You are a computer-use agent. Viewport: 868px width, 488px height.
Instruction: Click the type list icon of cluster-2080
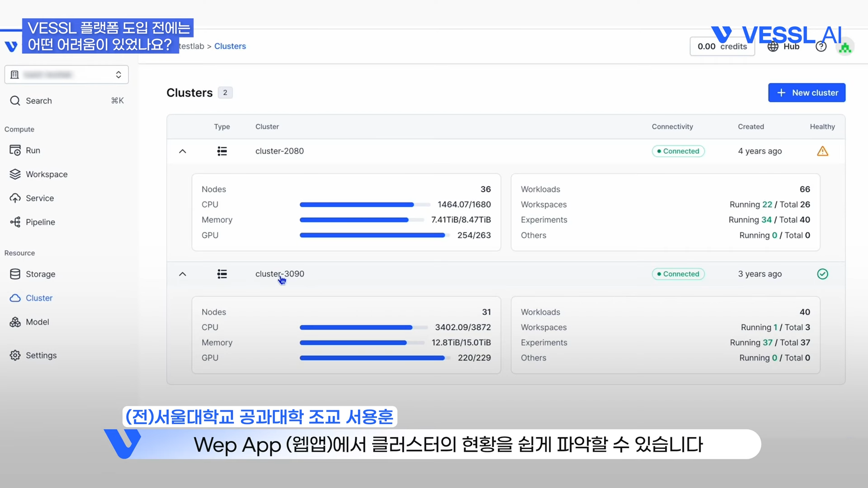[x=222, y=151]
